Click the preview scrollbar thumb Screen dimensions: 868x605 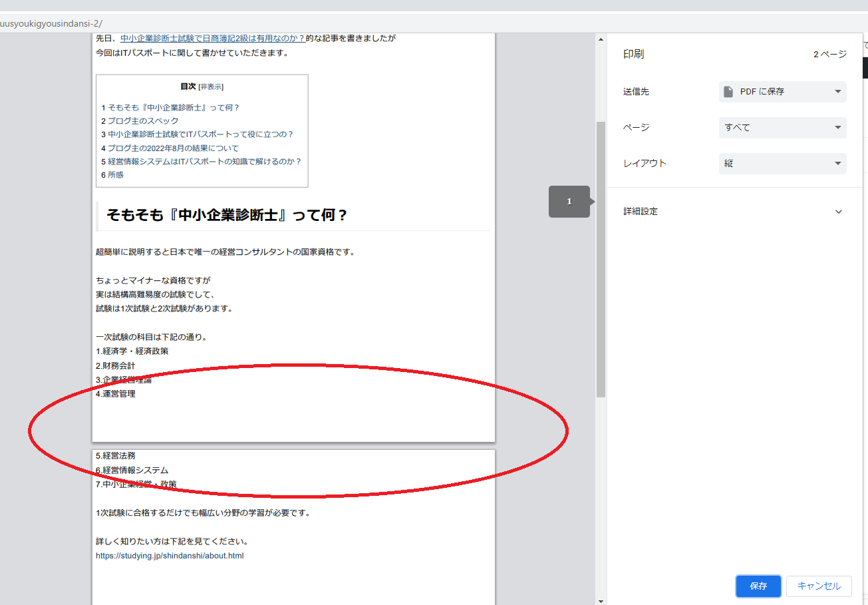click(x=601, y=260)
